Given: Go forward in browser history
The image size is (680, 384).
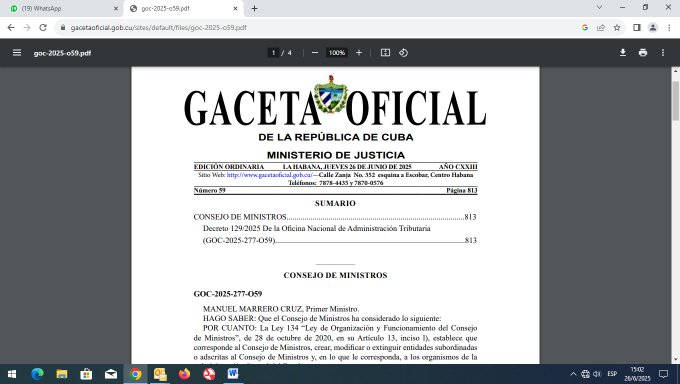Looking at the screenshot, I should point(27,27).
